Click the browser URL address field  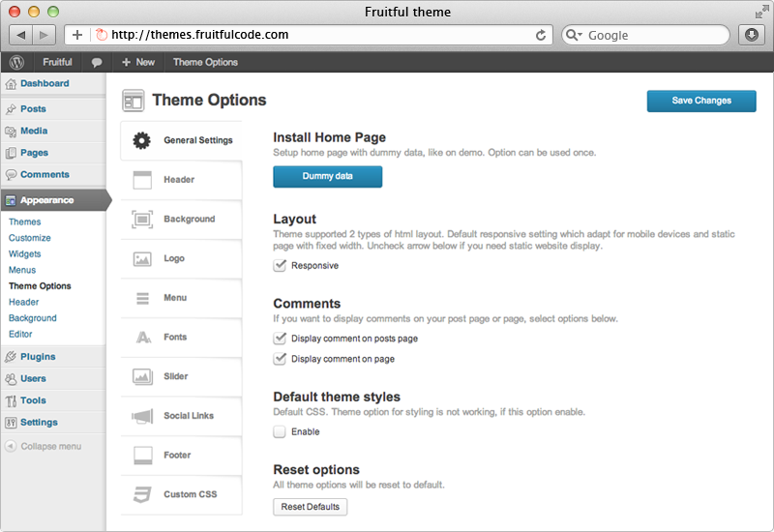(319, 35)
